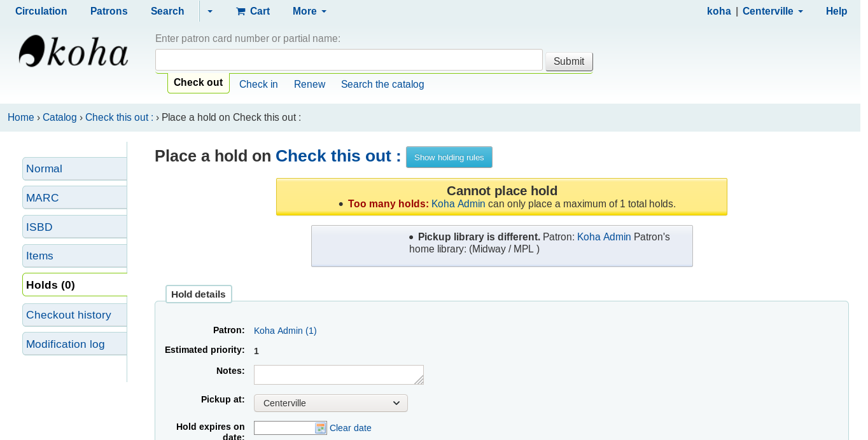The height and width of the screenshot is (440, 868).
Task: Expand the More menu
Action: point(309,11)
